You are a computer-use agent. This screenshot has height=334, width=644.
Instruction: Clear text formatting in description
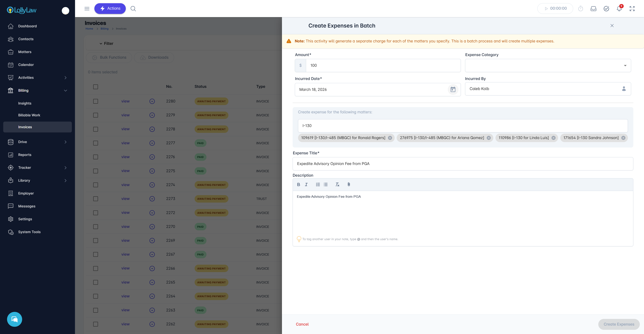click(x=337, y=184)
